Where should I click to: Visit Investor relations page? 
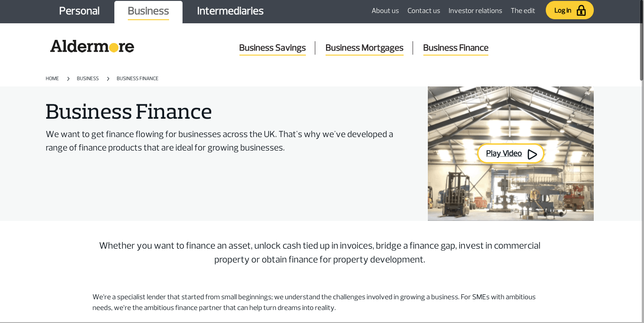click(475, 11)
